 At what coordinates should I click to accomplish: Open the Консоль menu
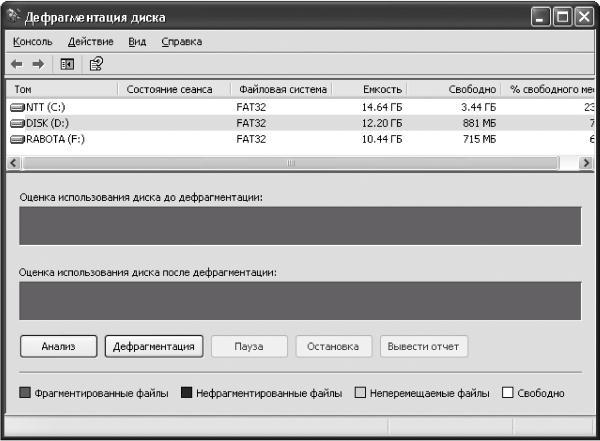coord(33,42)
